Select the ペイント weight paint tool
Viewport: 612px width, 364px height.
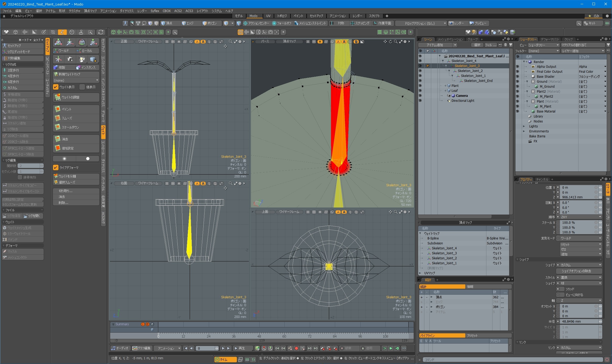[x=76, y=109]
